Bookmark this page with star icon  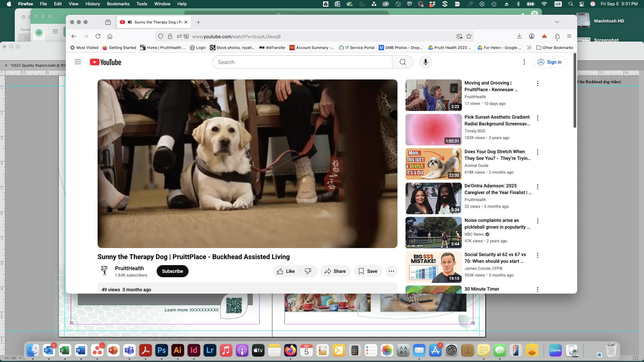(469, 36)
